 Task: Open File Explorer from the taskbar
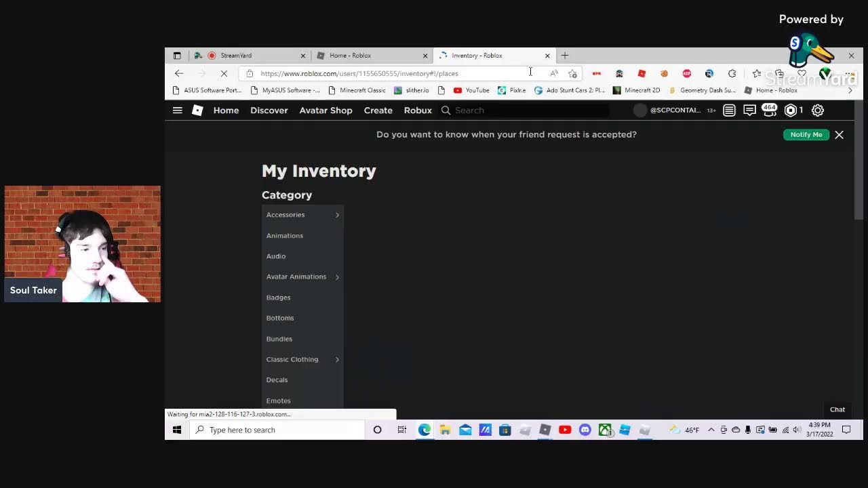445,430
